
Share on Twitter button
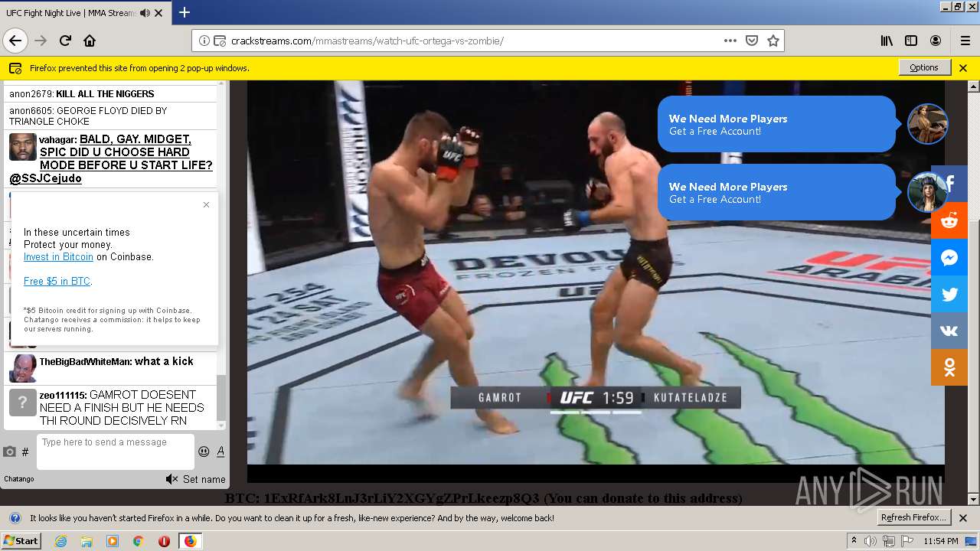point(949,295)
